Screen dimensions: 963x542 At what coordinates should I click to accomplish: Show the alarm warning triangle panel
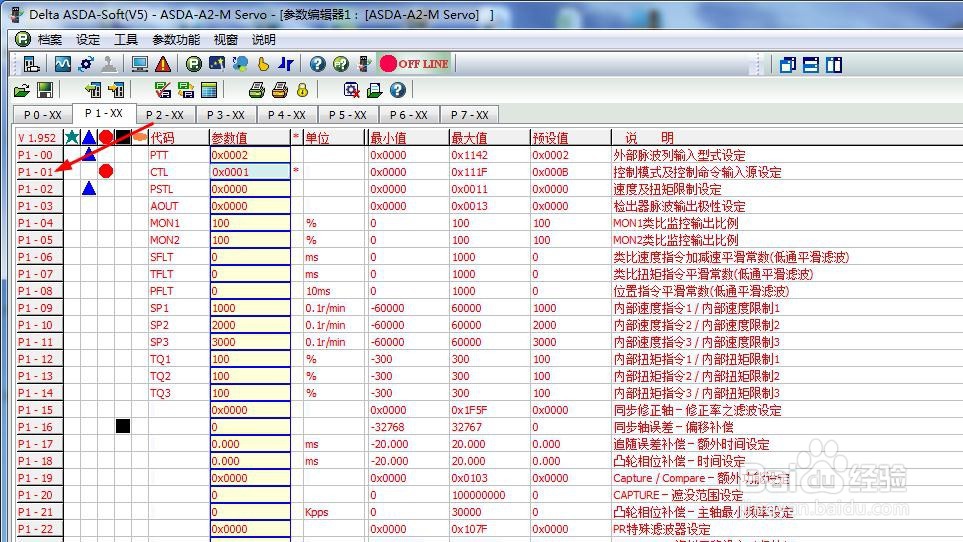click(163, 64)
